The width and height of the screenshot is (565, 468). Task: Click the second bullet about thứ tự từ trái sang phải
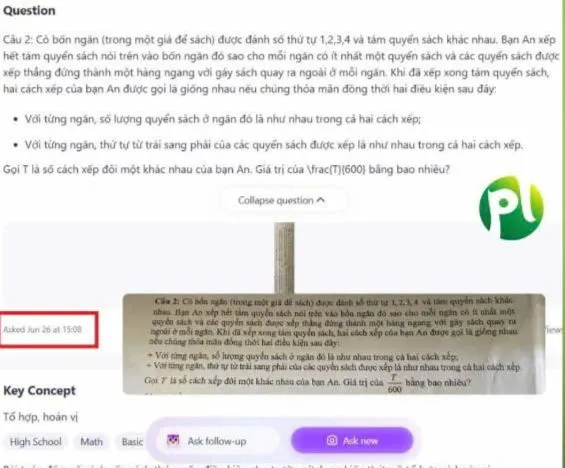coord(273,145)
